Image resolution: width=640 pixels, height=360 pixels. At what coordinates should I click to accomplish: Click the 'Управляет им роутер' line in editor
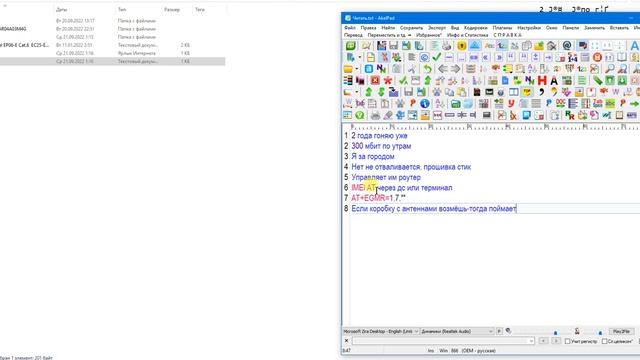tap(386, 177)
